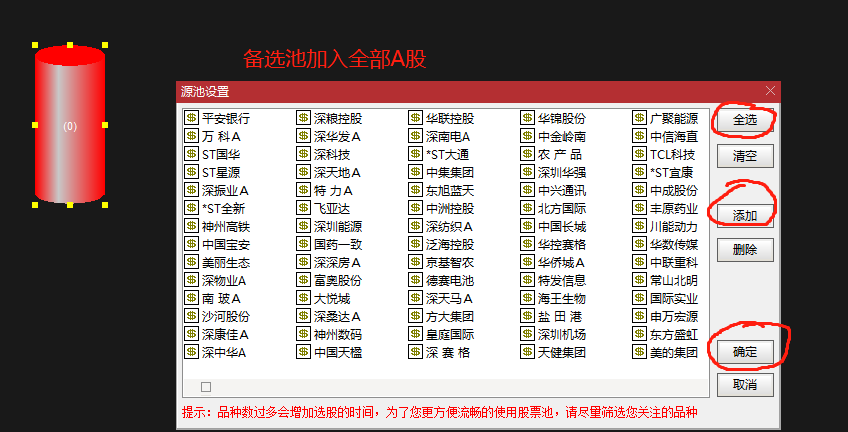Click the 中信海直 stock name
848x432 pixels.
click(674, 136)
